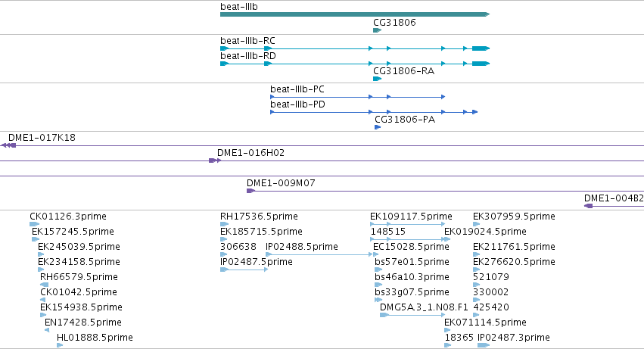Select the DME1-017K18 clone end arrows

click(8, 145)
